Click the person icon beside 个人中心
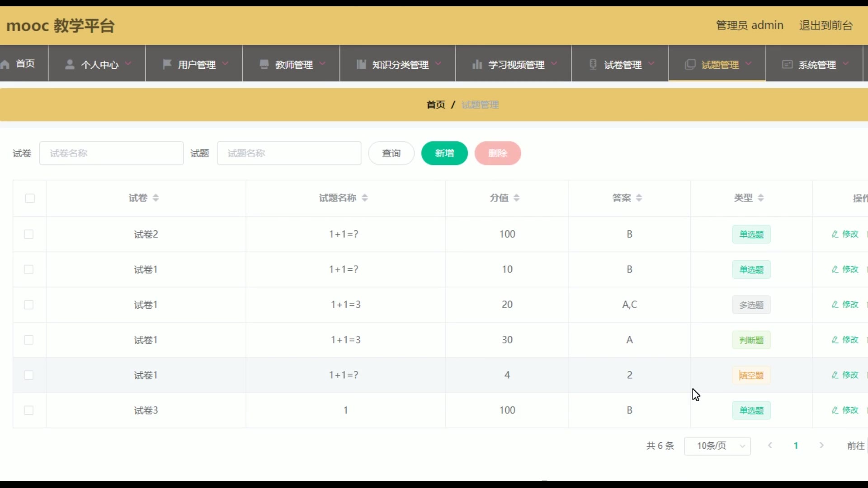This screenshot has height=488, width=868. point(70,65)
